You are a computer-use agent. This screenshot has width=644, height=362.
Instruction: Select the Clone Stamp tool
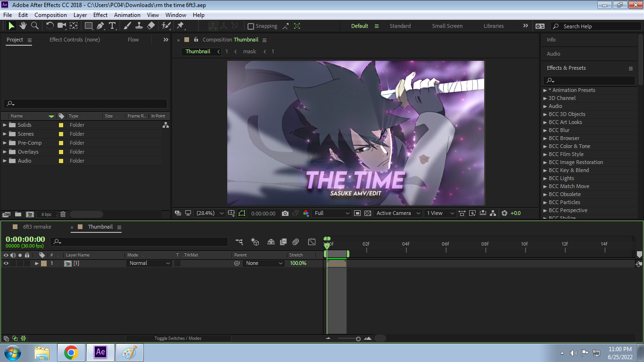pyautogui.click(x=139, y=26)
